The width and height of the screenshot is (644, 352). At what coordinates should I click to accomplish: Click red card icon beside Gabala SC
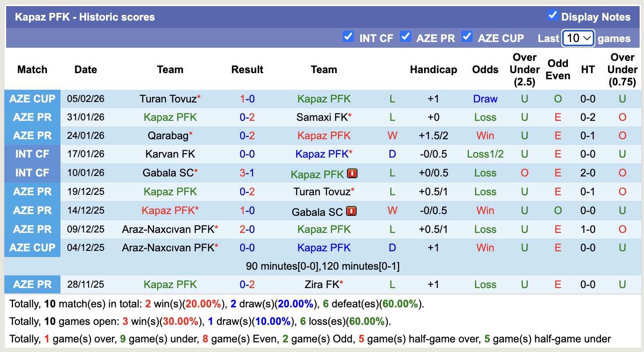pyautogui.click(x=351, y=211)
